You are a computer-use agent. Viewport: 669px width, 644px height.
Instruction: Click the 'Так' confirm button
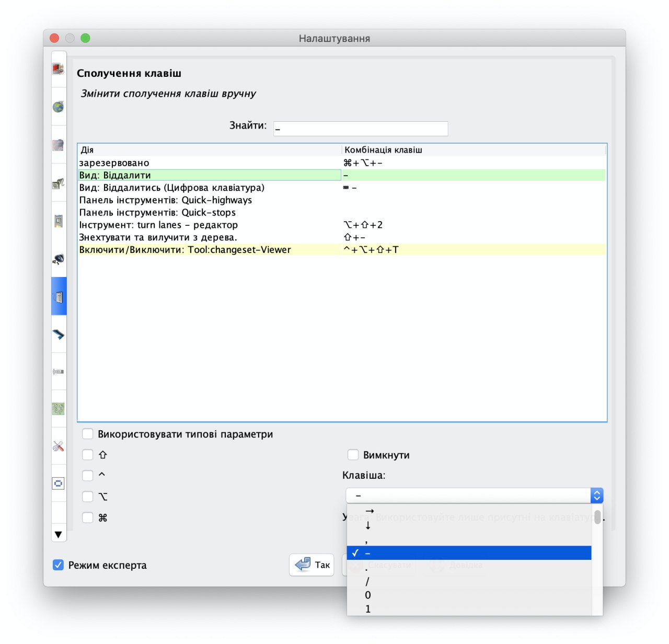[x=312, y=565]
